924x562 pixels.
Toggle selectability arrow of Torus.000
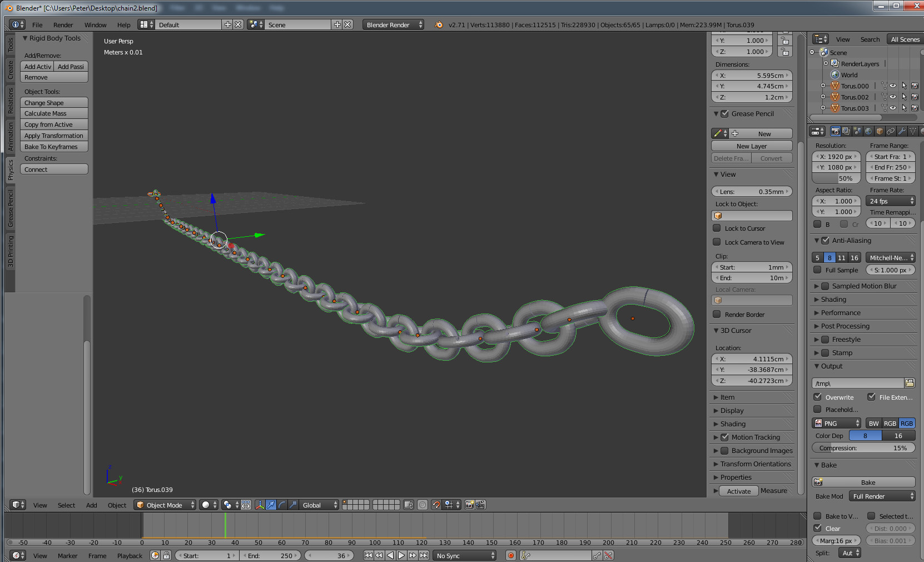click(x=904, y=86)
